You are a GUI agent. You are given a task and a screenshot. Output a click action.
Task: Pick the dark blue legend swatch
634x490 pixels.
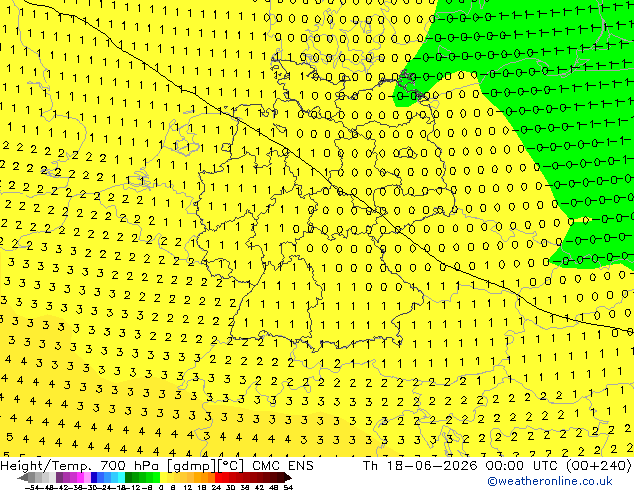pyautogui.click(x=94, y=478)
